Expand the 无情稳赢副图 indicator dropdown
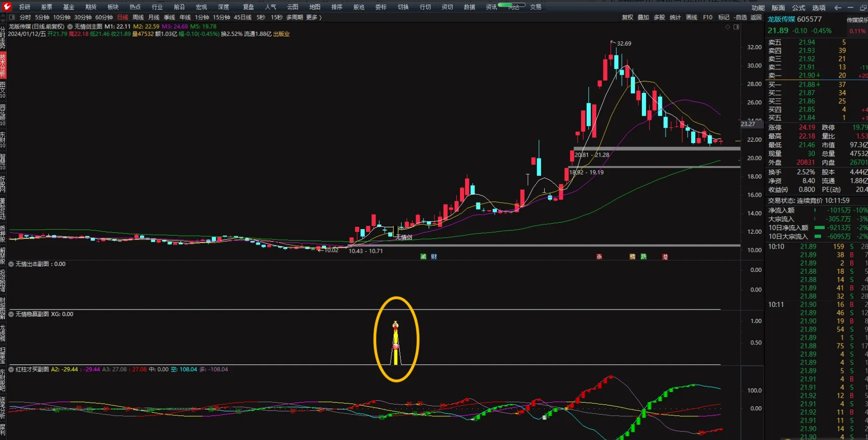This screenshot has width=868, height=440. tap(11, 314)
